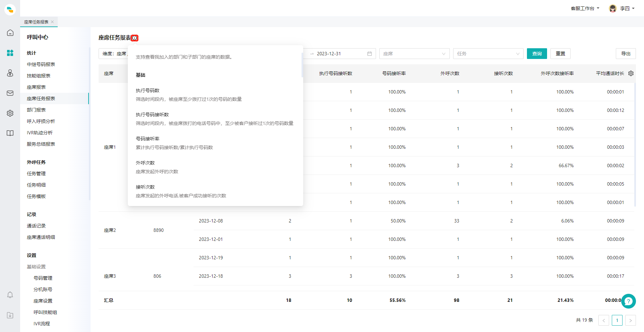Click the 导出 export button
644x332 pixels.
click(626, 54)
